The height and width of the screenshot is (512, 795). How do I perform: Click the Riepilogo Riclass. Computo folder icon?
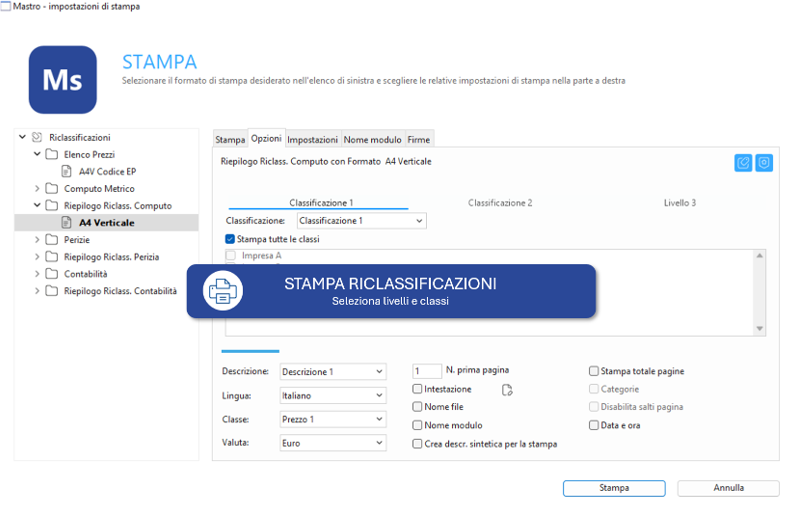52,205
